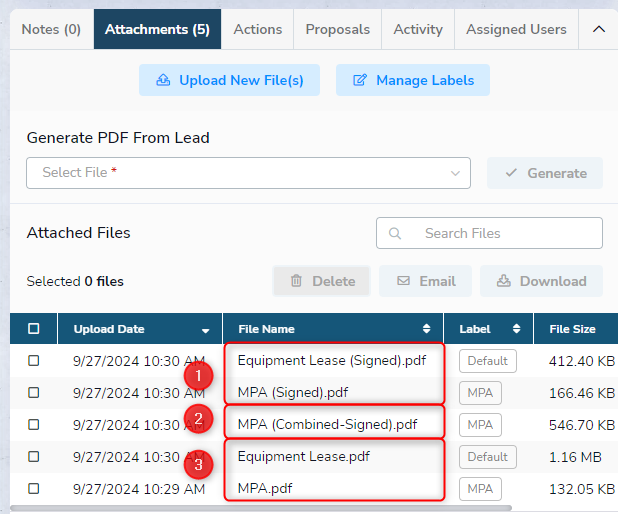The height and width of the screenshot is (514, 618).
Task: Click Upload New File(s) button
Action: (229, 80)
